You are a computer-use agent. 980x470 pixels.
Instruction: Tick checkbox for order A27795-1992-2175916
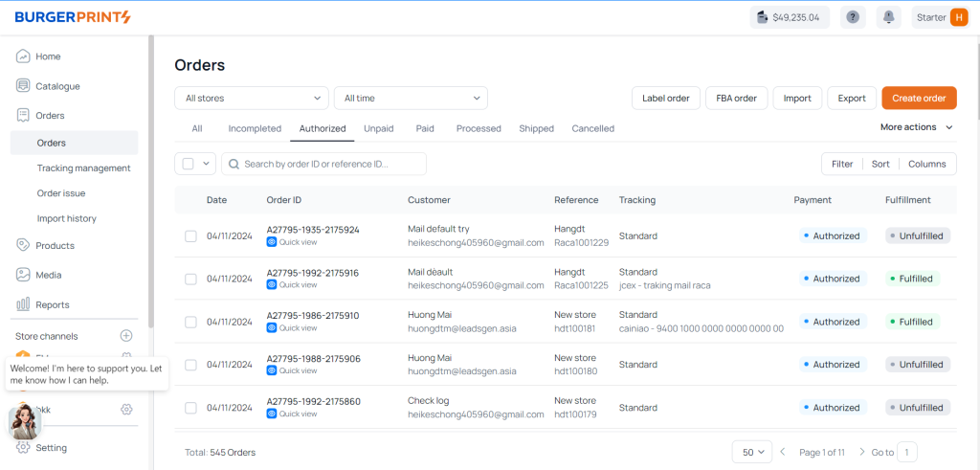click(190, 279)
